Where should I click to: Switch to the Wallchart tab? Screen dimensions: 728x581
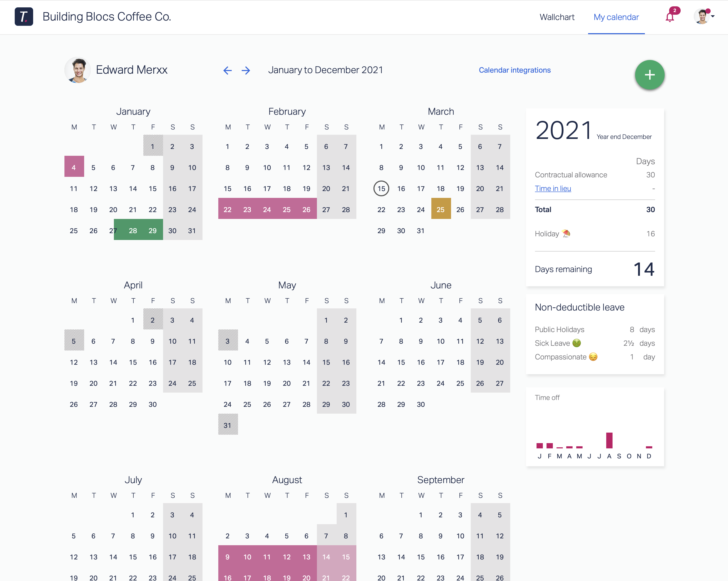557,17
